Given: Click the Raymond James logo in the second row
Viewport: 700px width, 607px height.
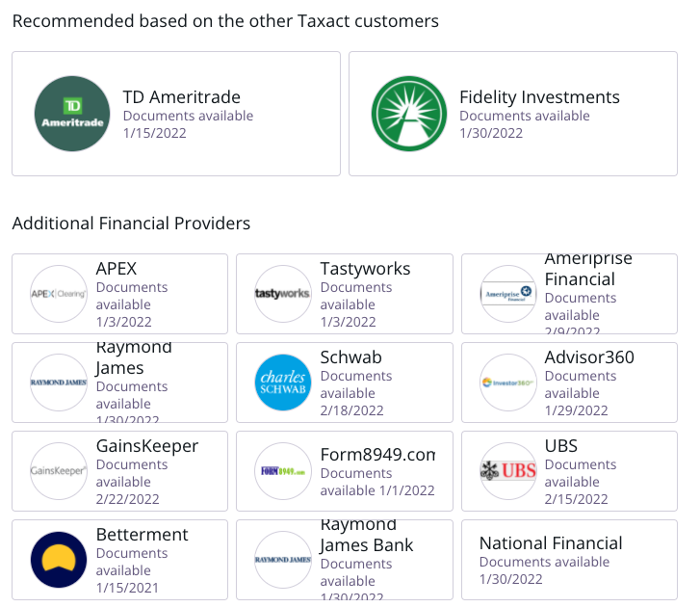Looking at the screenshot, I should tap(59, 383).
